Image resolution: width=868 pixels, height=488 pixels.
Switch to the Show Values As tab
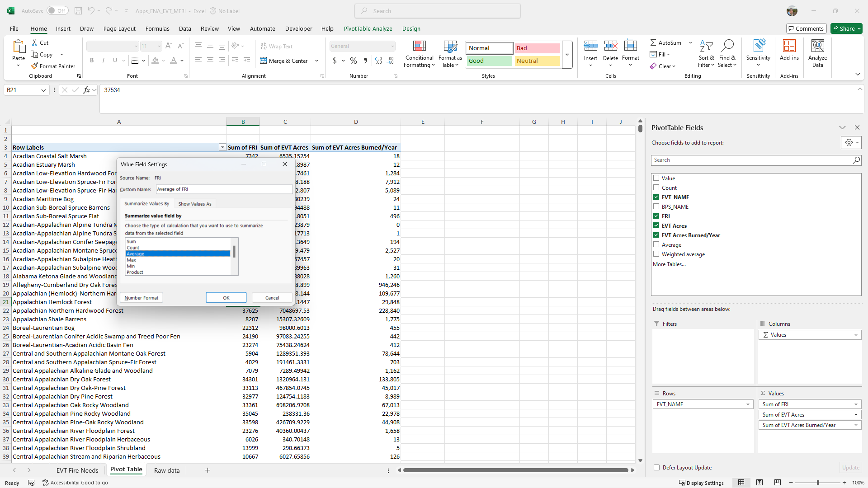[x=195, y=203]
